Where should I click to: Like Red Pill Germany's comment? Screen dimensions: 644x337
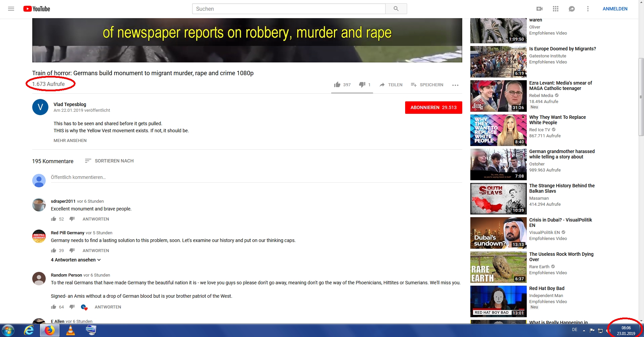pos(53,250)
